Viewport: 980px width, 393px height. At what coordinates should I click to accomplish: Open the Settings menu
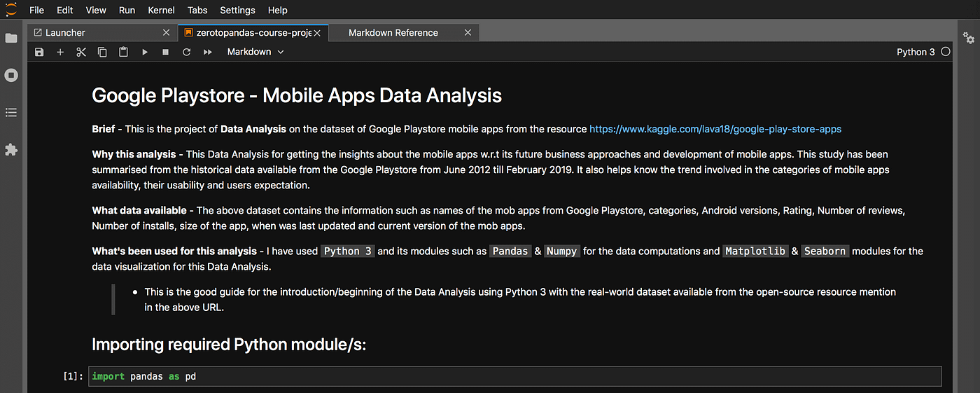(x=237, y=10)
